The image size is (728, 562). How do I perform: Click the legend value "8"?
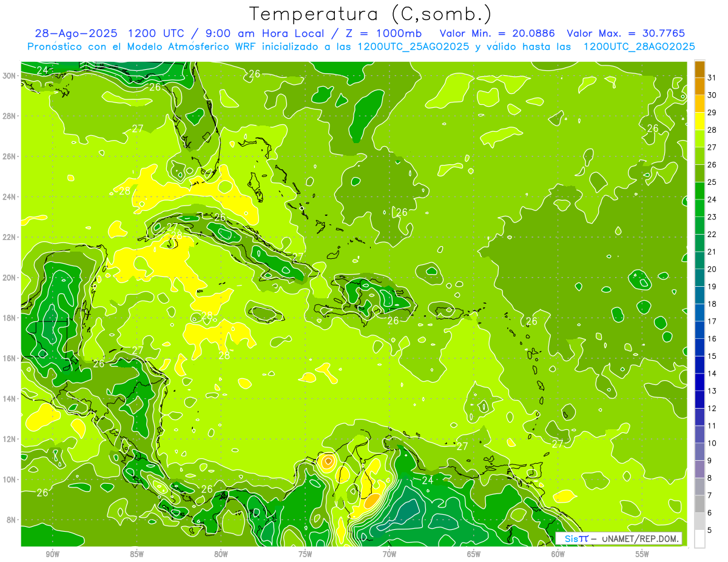point(710,478)
